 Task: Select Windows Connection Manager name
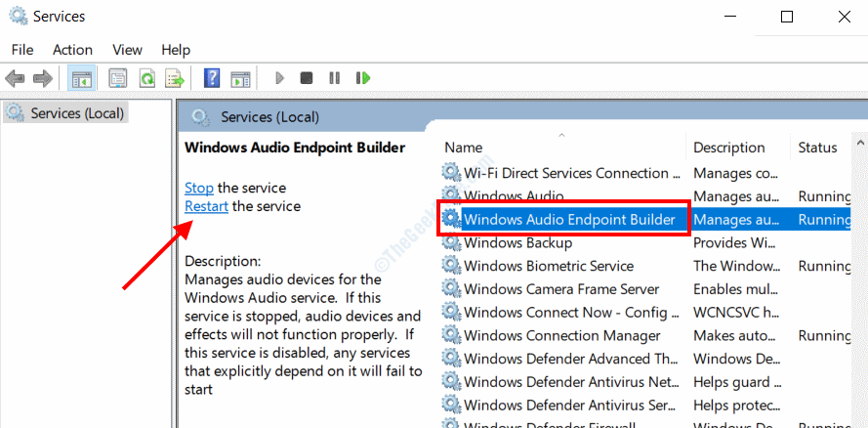click(561, 335)
